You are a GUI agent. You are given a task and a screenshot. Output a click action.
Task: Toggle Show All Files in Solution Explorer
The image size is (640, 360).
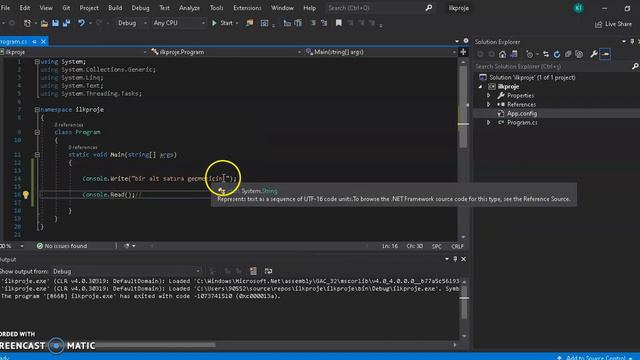pos(579,54)
